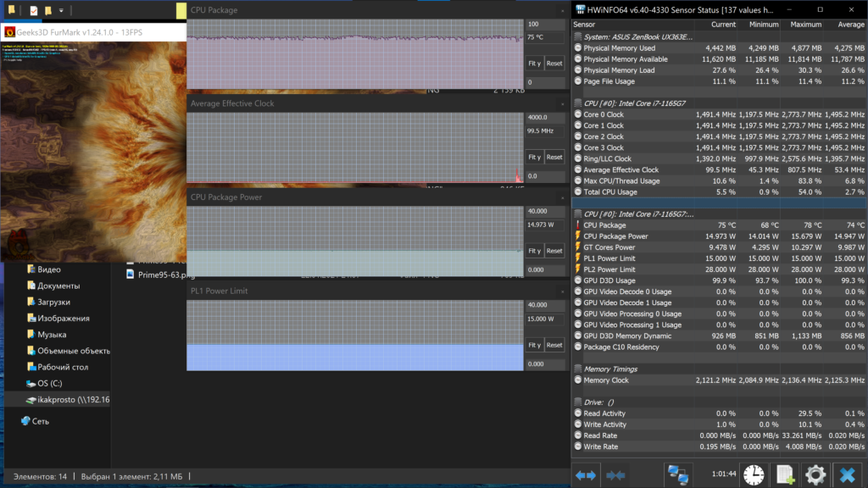The width and height of the screenshot is (868, 488).
Task: Open Изображения folder in Explorer sidebar
Action: click(x=63, y=319)
